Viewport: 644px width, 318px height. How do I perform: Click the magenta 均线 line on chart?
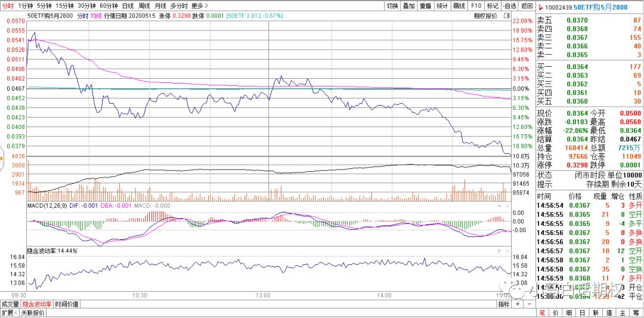click(179, 84)
